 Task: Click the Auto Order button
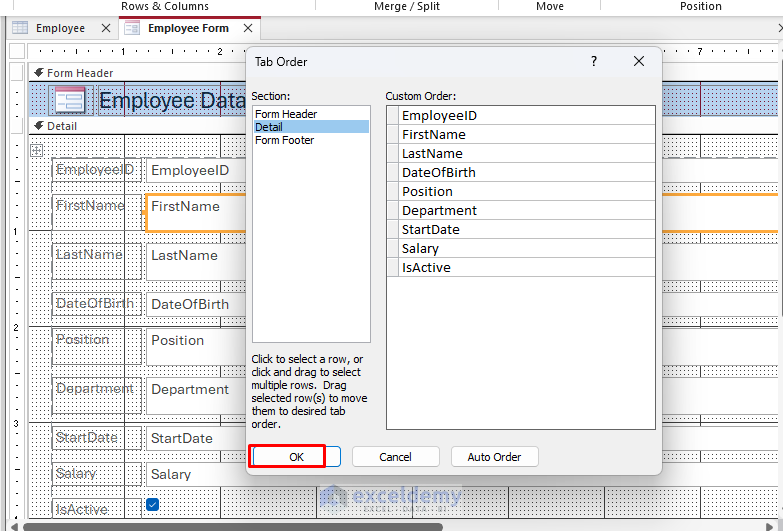(494, 457)
